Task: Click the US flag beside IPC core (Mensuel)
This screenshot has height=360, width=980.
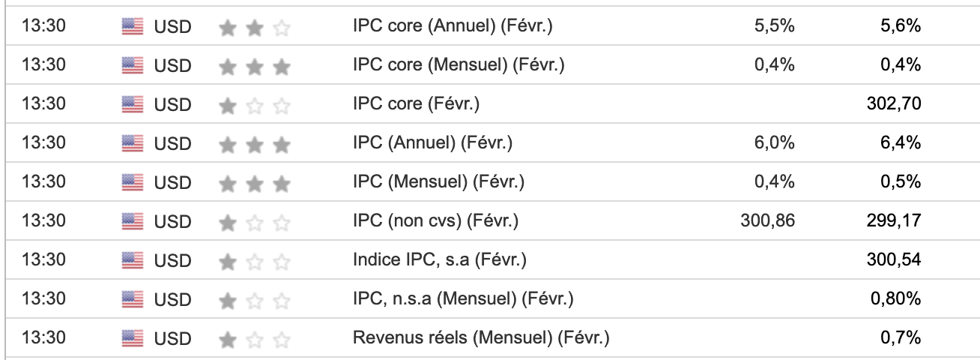Action: pos(132,66)
